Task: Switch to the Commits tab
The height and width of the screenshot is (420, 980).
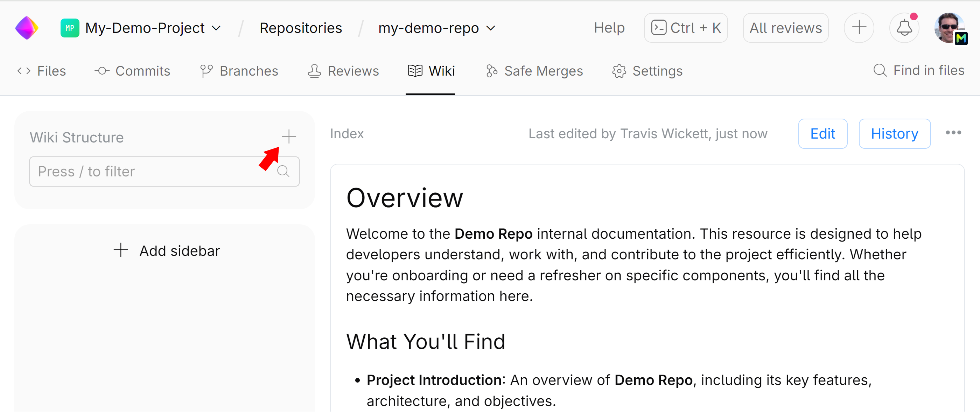Action: coord(143,71)
